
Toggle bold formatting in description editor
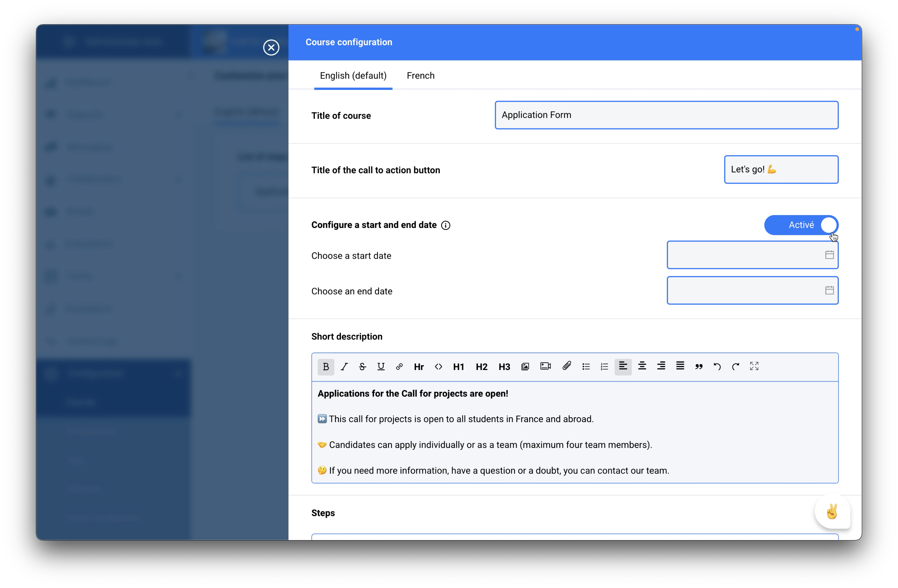point(326,366)
